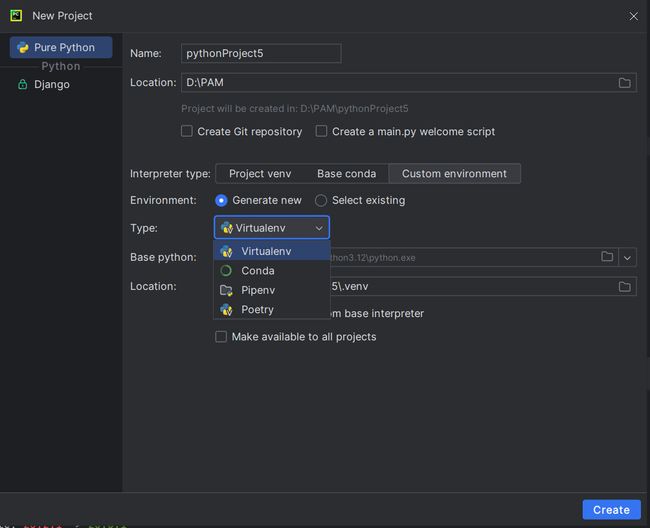Enable Make available to all projects
This screenshot has height=528, width=650.
[221, 337]
